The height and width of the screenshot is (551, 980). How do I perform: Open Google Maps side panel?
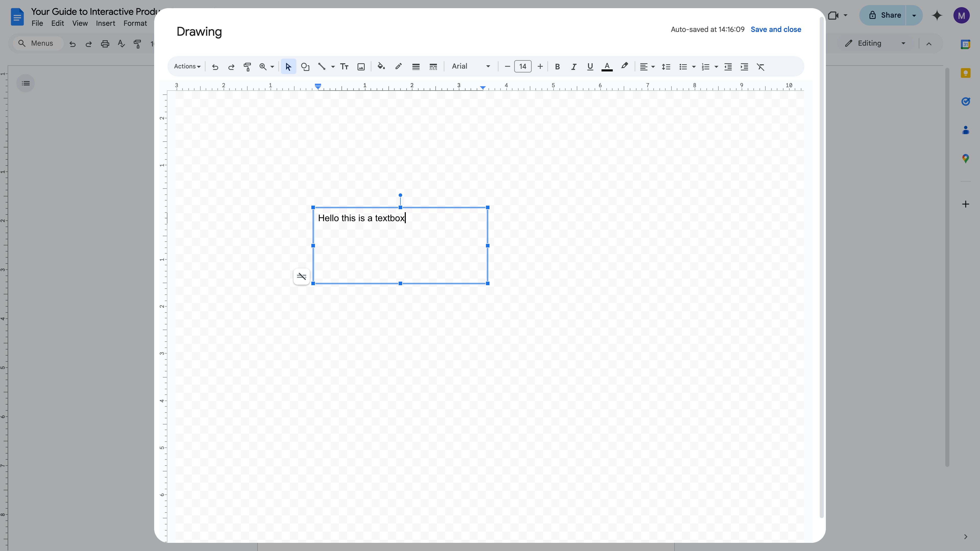(965, 159)
